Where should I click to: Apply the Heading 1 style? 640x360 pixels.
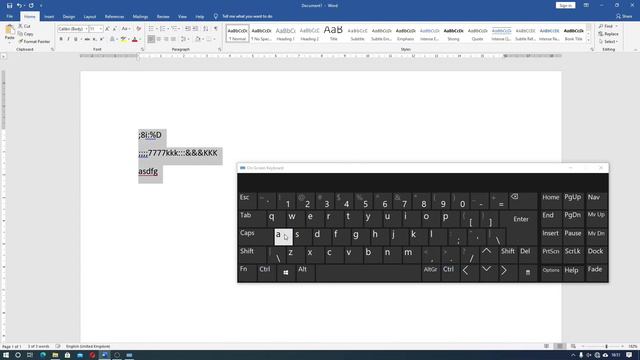(x=285, y=33)
